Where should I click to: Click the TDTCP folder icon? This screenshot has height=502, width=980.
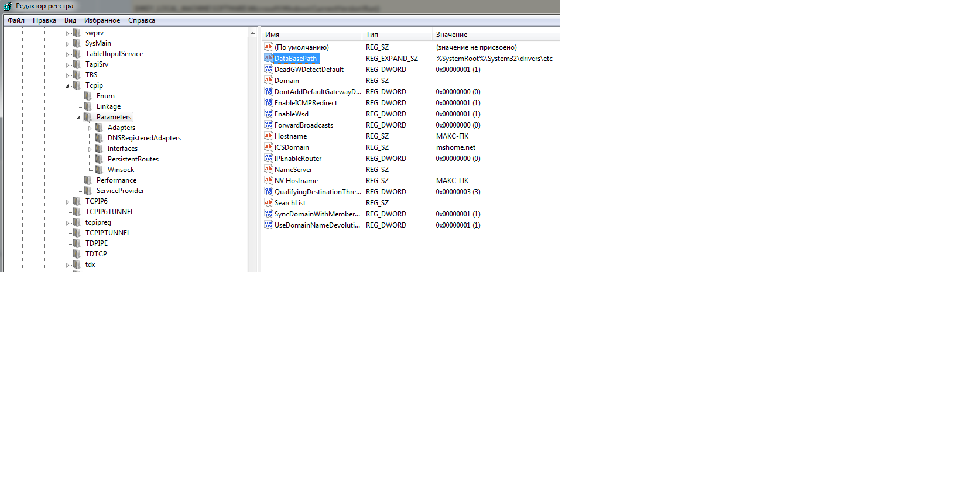pos(77,254)
